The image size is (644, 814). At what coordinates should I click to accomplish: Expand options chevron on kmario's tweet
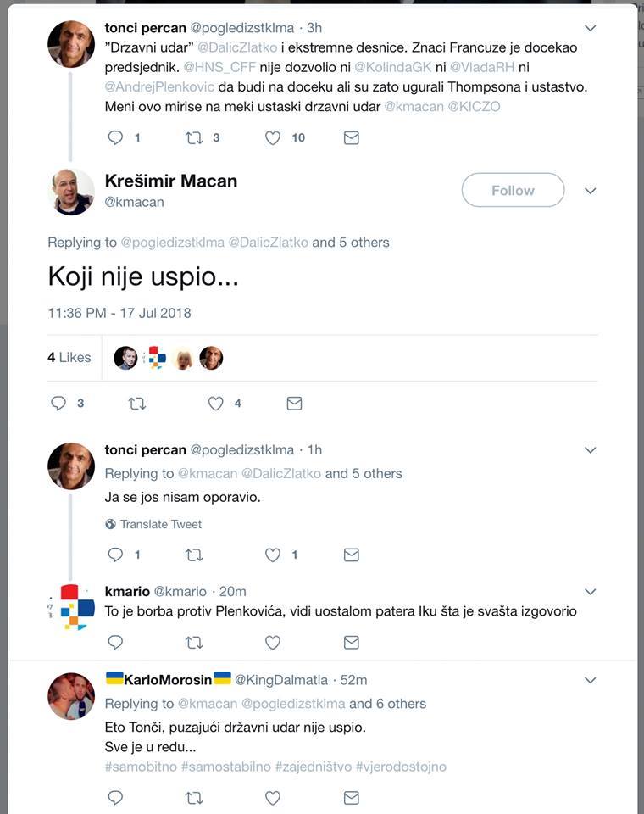[x=591, y=591]
